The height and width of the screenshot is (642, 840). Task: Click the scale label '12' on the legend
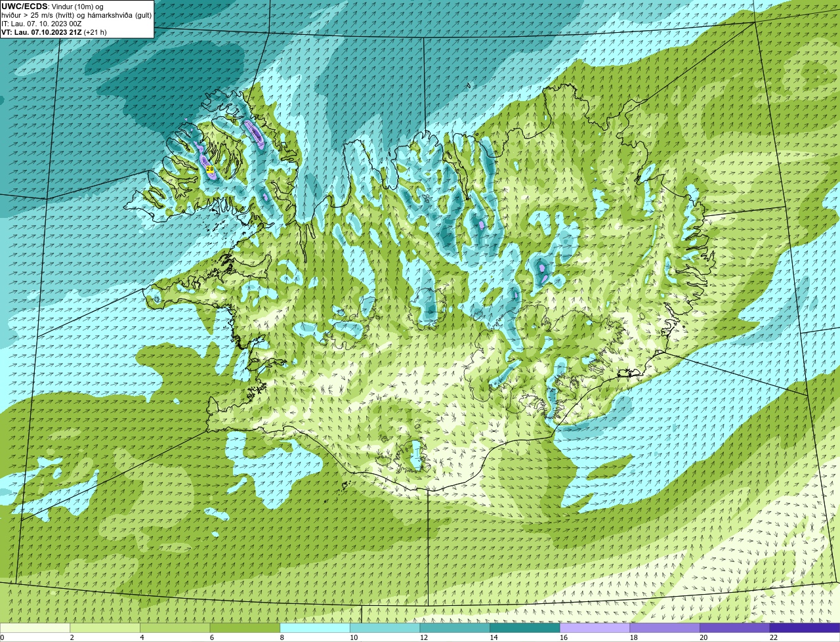pyautogui.click(x=423, y=637)
